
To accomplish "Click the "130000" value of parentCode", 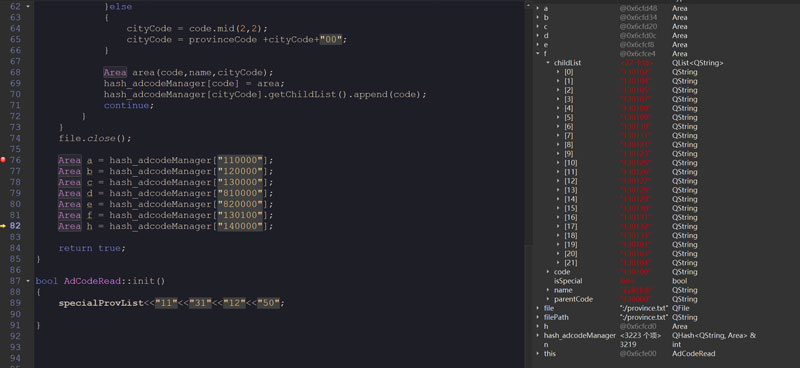I will pos(635,299).
